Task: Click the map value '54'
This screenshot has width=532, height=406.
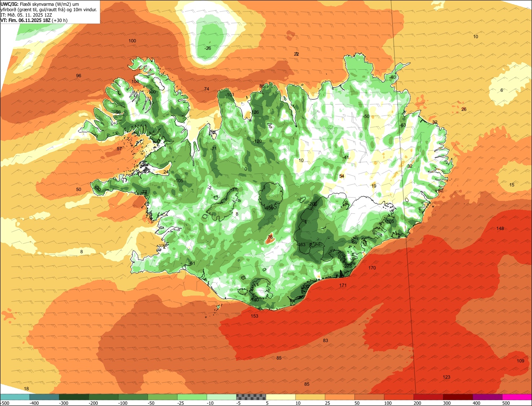Action: pyautogui.click(x=342, y=176)
